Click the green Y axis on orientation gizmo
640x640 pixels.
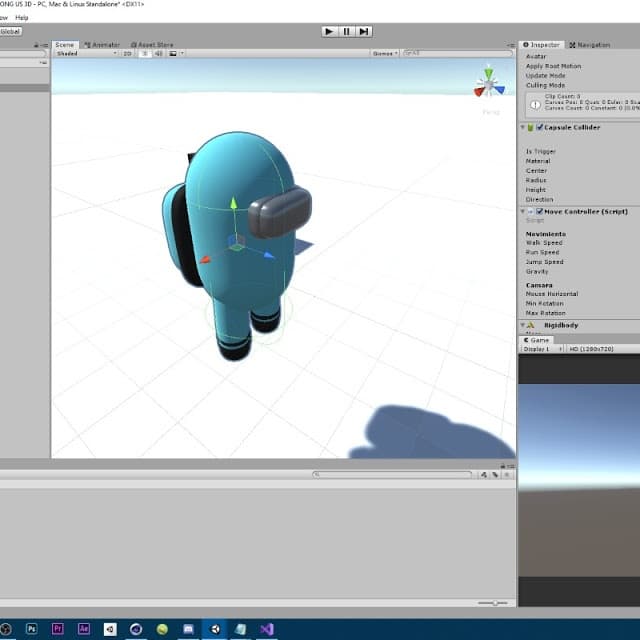pyautogui.click(x=489, y=73)
